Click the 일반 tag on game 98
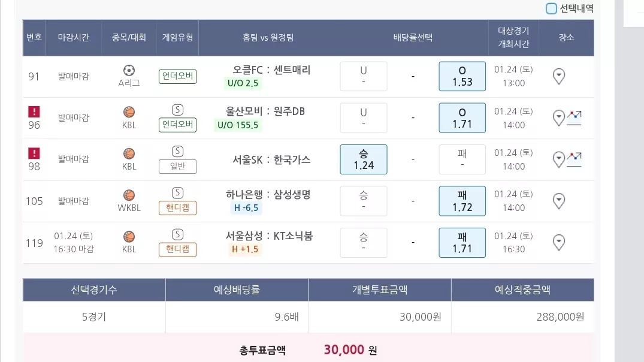644x362 pixels. click(177, 167)
